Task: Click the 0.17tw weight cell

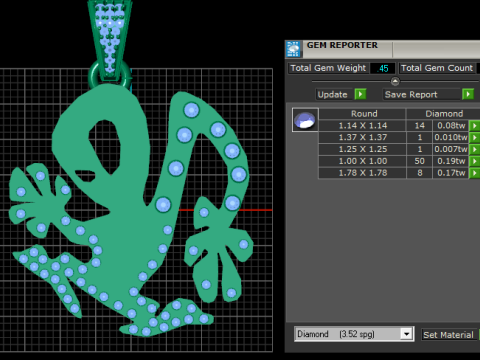Action: click(451, 173)
